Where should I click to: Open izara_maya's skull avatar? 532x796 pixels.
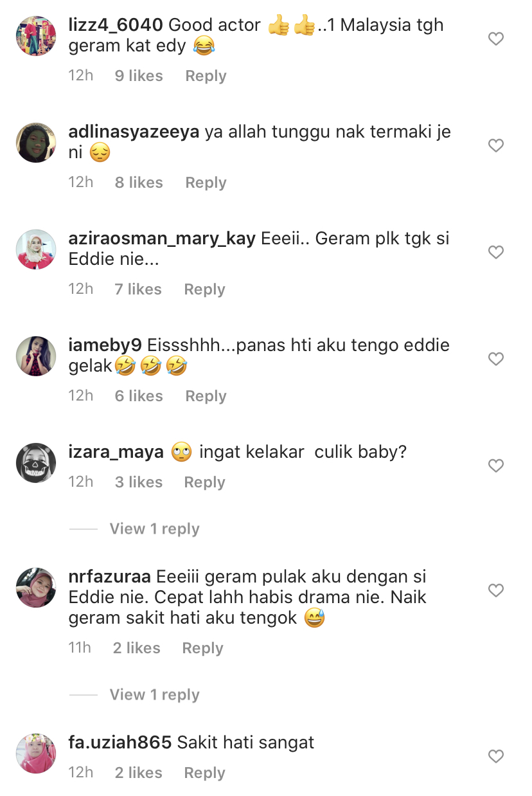[x=36, y=463]
